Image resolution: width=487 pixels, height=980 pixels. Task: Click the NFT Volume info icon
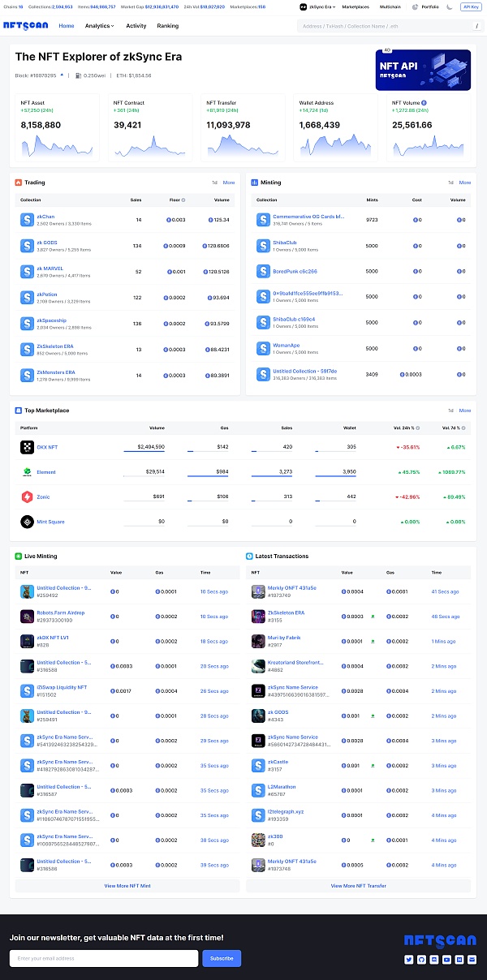(x=424, y=103)
